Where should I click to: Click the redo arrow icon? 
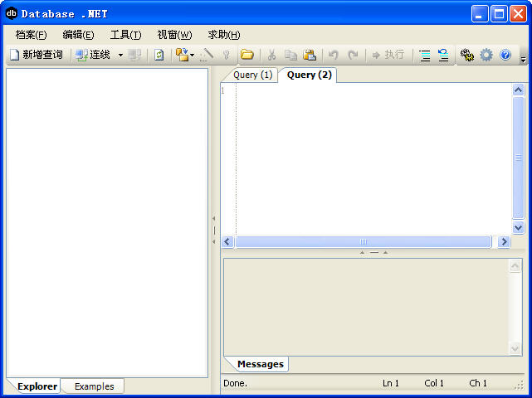point(354,55)
